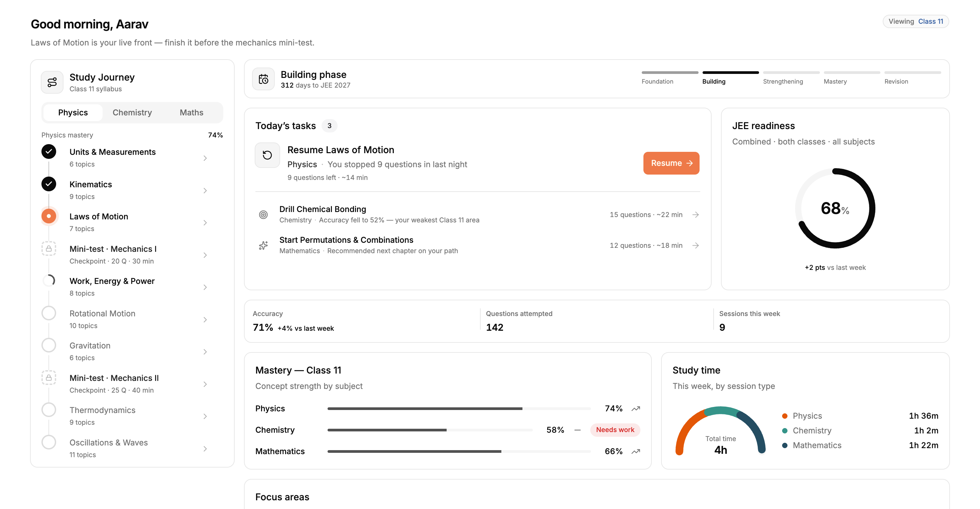Click the trending-up icon in the Physics mastery row

pyautogui.click(x=635, y=408)
